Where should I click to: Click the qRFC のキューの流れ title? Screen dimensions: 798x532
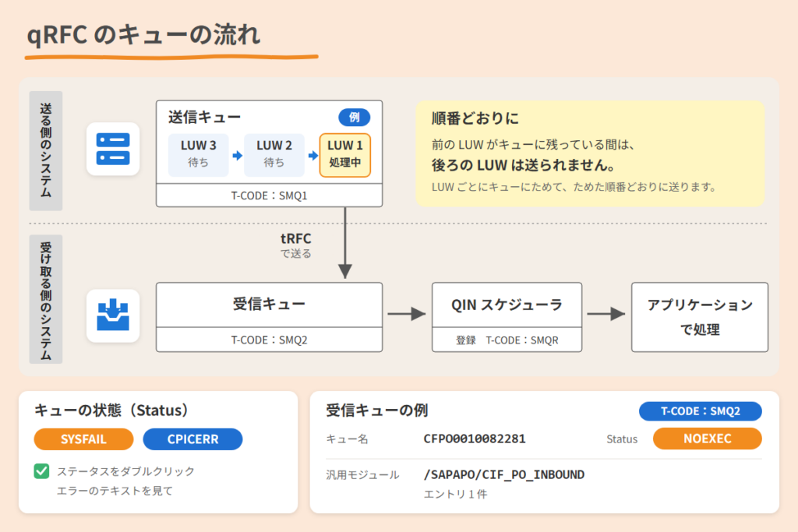(x=143, y=35)
